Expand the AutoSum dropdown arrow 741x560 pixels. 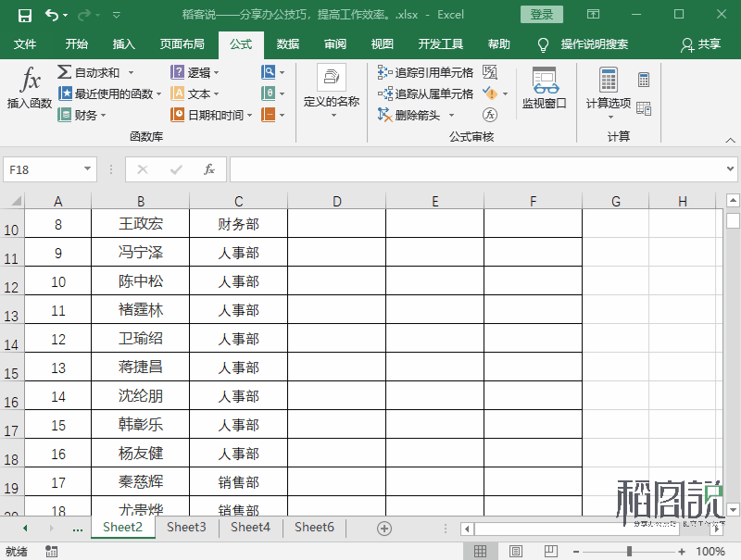(131, 73)
